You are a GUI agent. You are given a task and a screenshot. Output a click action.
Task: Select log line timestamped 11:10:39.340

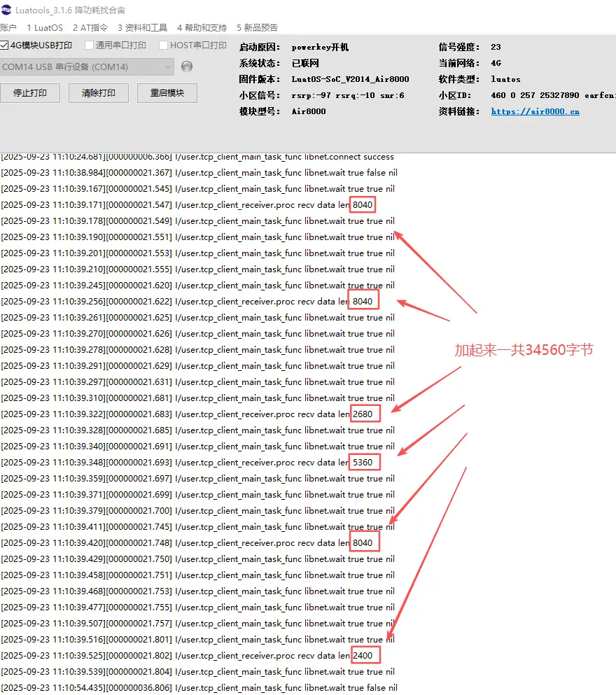[x=197, y=447]
